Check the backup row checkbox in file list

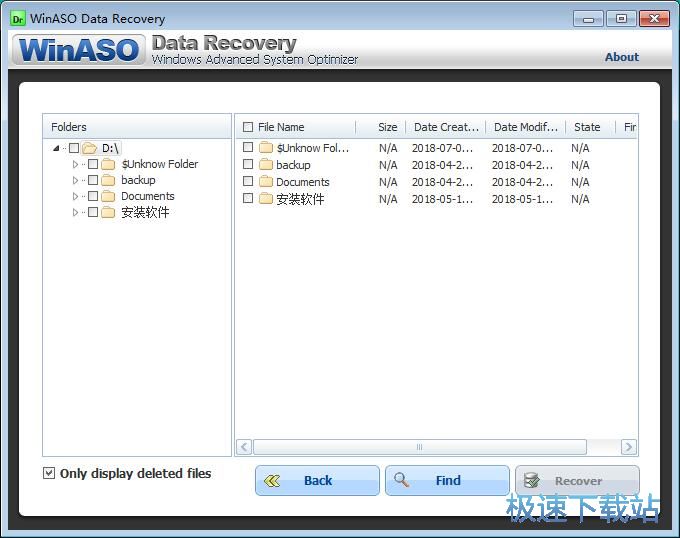pyautogui.click(x=248, y=164)
